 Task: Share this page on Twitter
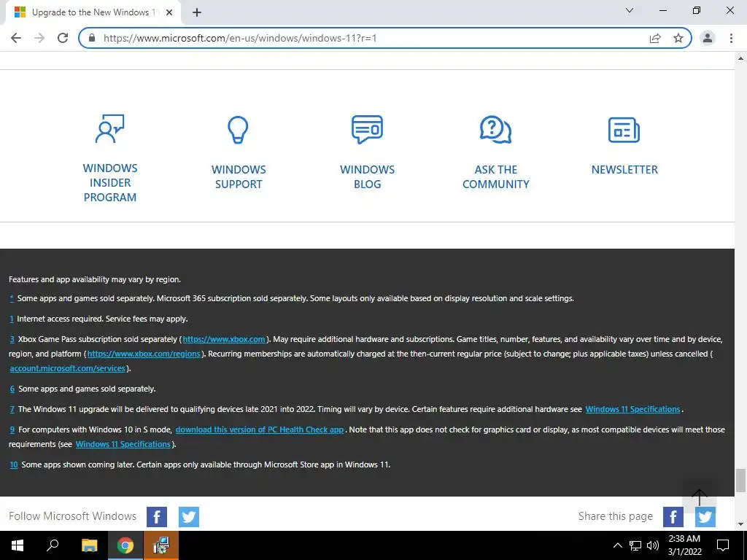[x=705, y=517]
